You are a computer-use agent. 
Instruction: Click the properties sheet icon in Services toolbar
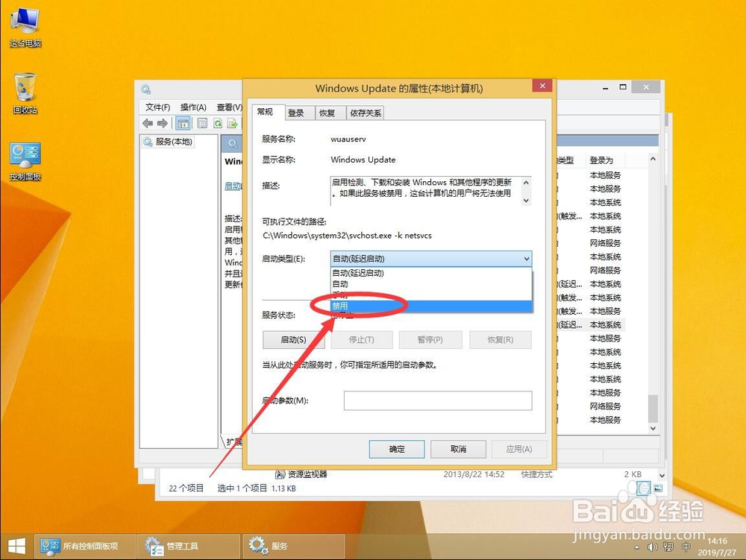pos(202,124)
